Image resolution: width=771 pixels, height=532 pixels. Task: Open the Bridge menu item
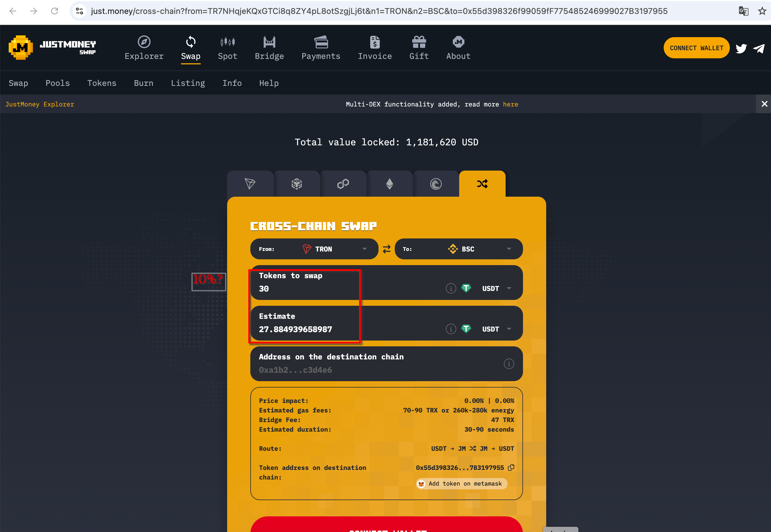(269, 48)
